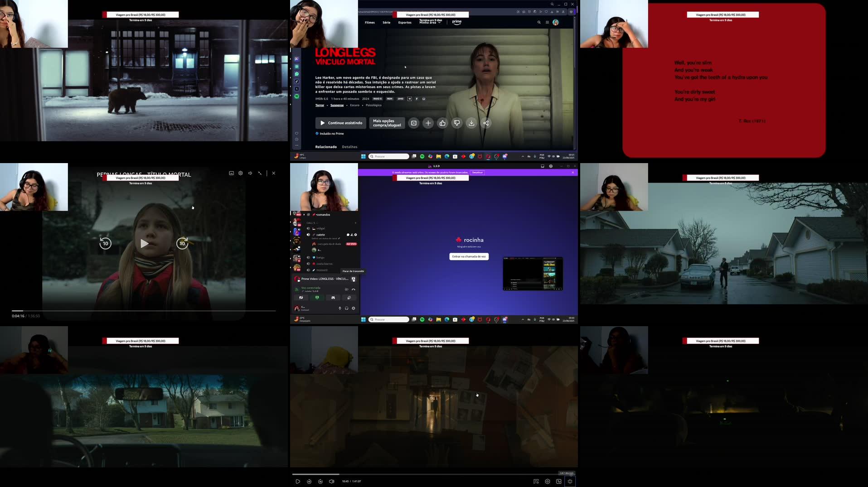Click Continue assistindo on LONGLEGS page
The image size is (868, 487).
(x=341, y=123)
